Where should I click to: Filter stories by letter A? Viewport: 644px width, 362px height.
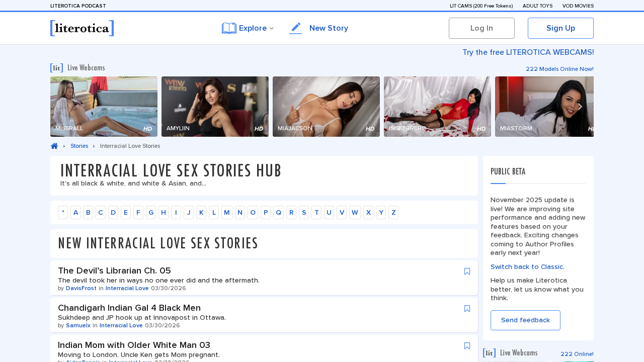point(75,212)
